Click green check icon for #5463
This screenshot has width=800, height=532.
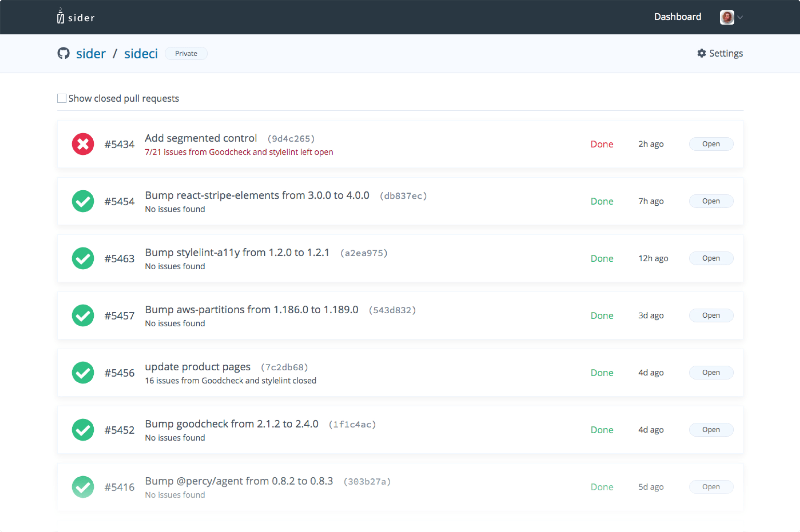point(83,258)
